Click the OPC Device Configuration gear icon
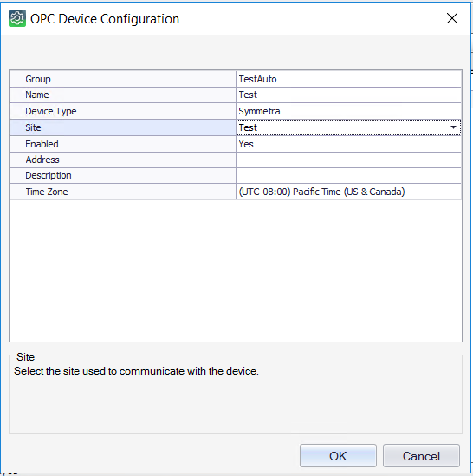This screenshot has height=476, width=473. click(x=17, y=18)
